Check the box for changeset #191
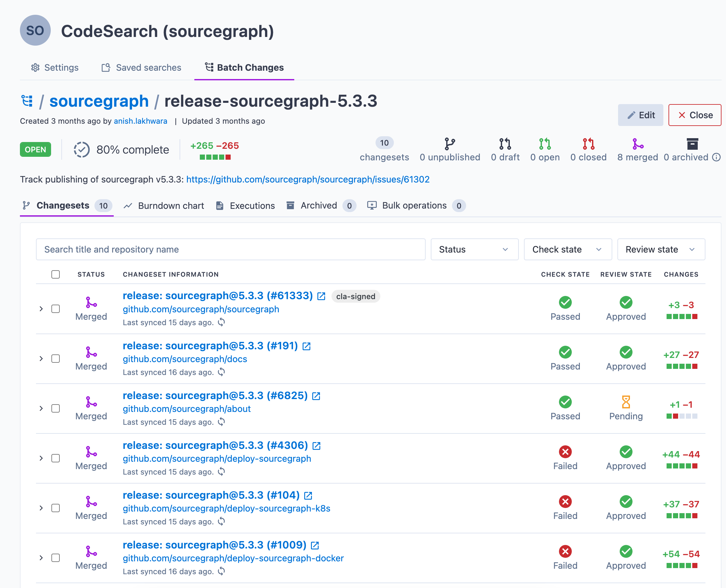Screen dimensions: 726x588 [56, 358]
